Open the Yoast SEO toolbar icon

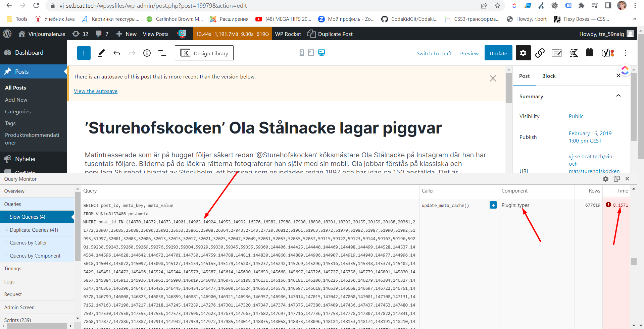click(x=607, y=53)
